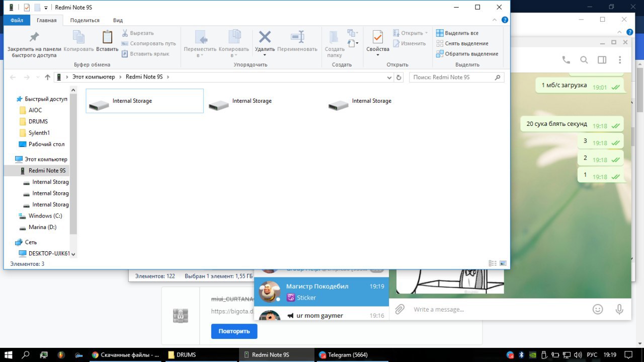Select Главная ribbon tab
This screenshot has height=362, width=644.
pyautogui.click(x=47, y=20)
